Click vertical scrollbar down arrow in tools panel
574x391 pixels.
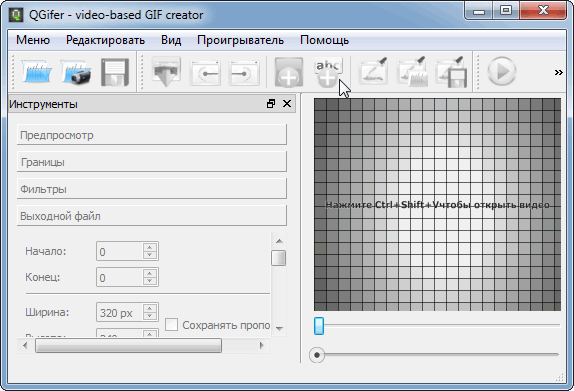[279, 328]
